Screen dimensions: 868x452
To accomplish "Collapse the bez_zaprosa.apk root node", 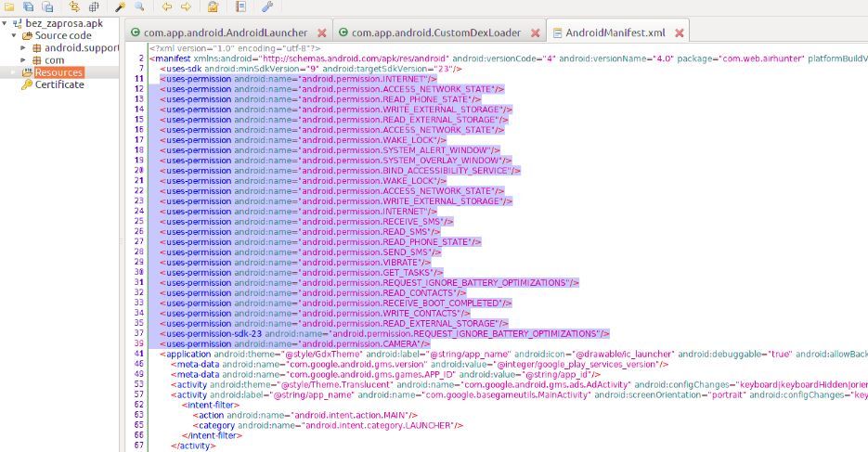I will coord(5,24).
